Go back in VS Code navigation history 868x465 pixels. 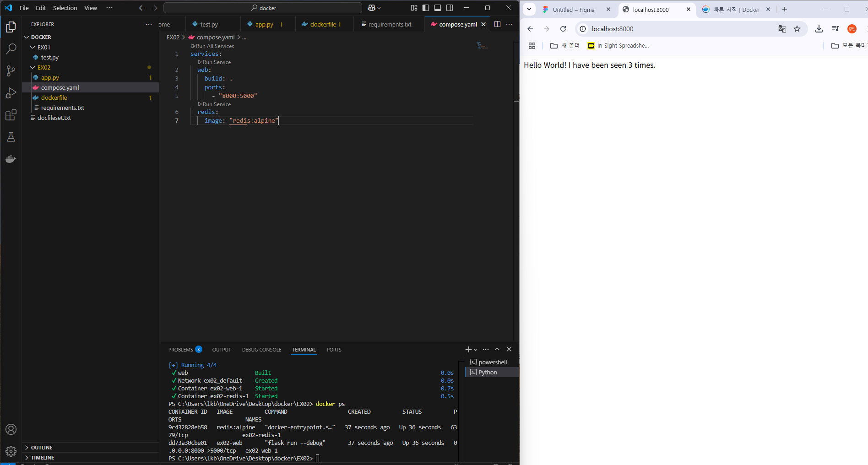(142, 8)
